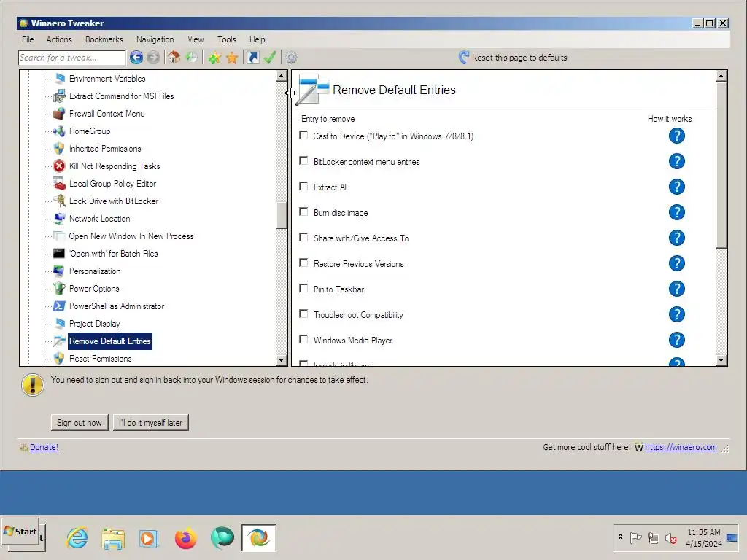The height and width of the screenshot is (560, 747).
Task: Click the Back navigation arrow icon
Action: click(136, 58)
